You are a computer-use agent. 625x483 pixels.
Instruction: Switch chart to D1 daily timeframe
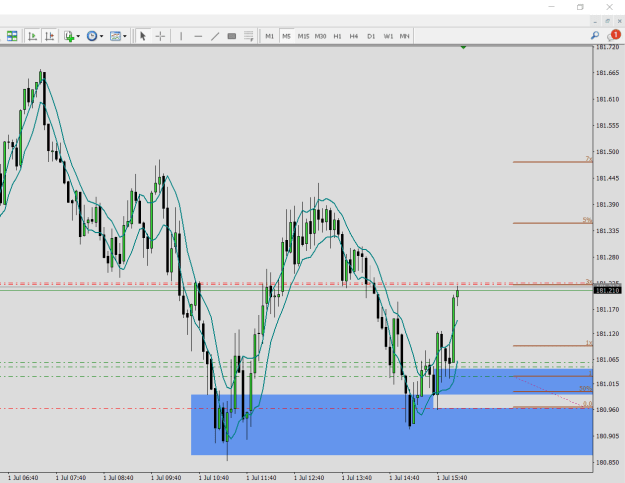pyautogui.click(x=371, y=36)
